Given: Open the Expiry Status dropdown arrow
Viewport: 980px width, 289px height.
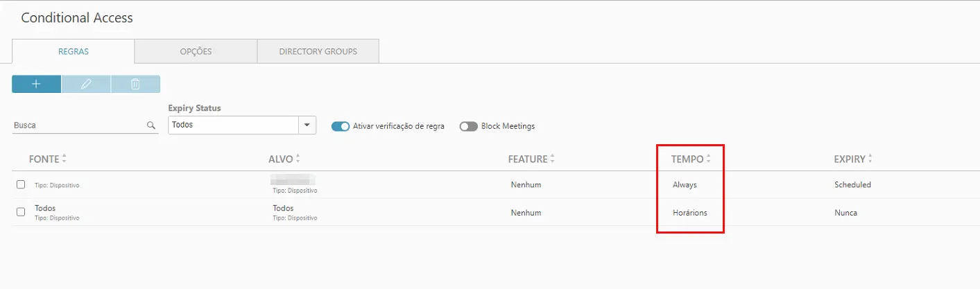Looking at the screenshot, I should [307, 125].
